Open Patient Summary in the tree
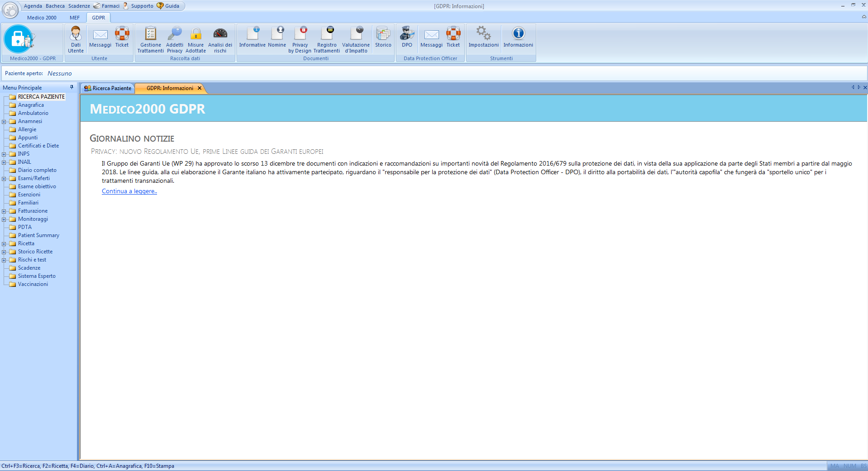The height and width of the screenshot is (471, 868). pyautogui.click(x=38, y=235)
